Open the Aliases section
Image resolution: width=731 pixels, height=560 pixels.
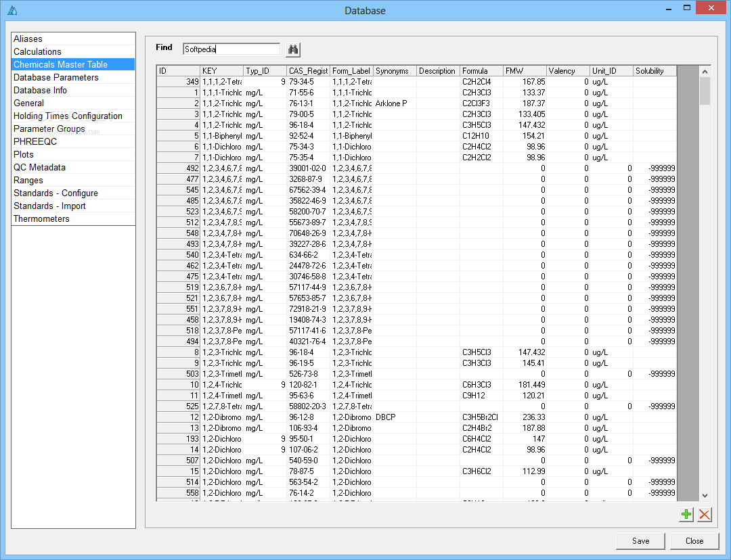coord(73,39)
